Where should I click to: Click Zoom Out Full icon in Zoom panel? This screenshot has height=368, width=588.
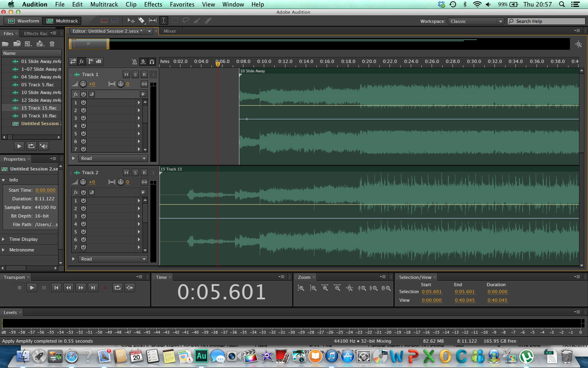(x=350, y=288)
